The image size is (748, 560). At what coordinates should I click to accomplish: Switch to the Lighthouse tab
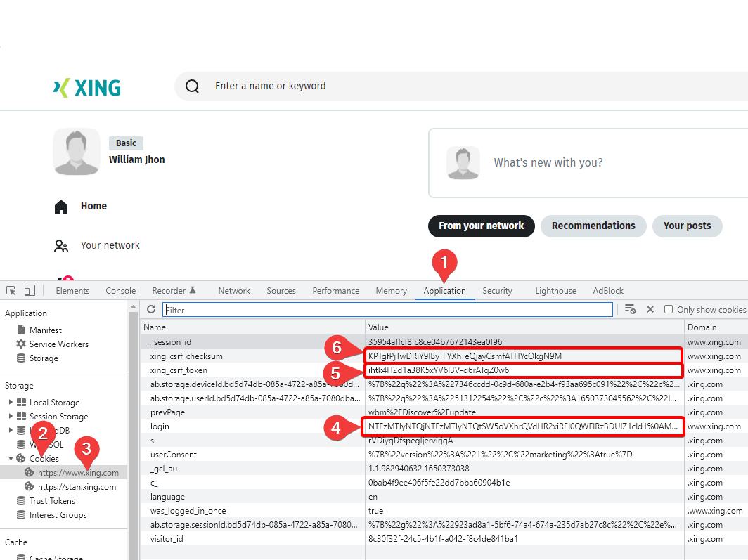coord(556,291)
